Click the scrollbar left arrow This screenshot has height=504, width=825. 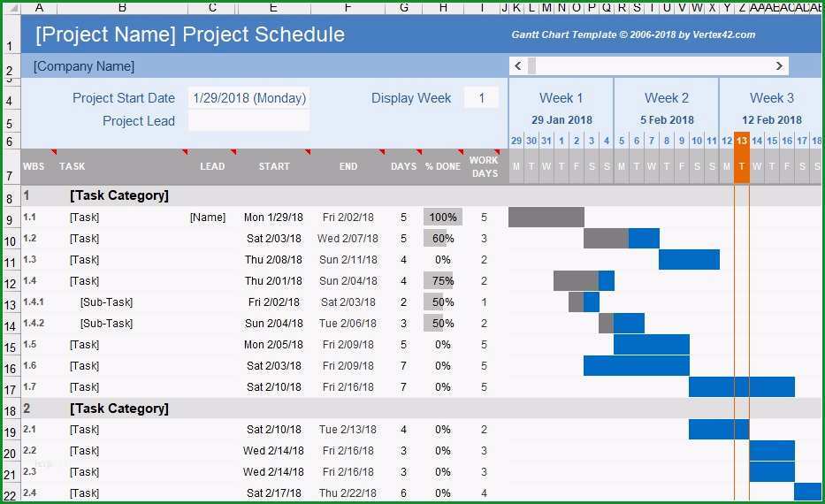[x=518, y=65]
